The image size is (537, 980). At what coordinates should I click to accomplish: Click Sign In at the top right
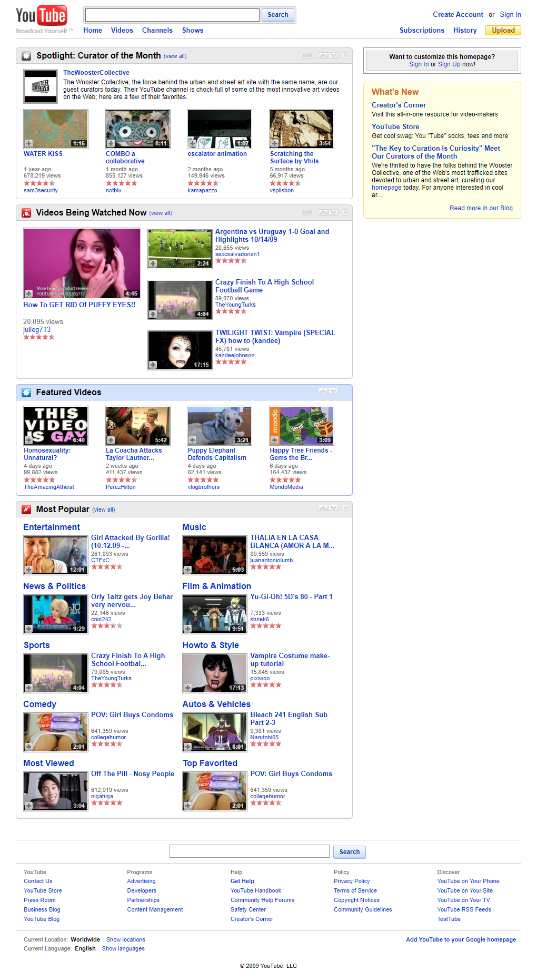point(511,15)
